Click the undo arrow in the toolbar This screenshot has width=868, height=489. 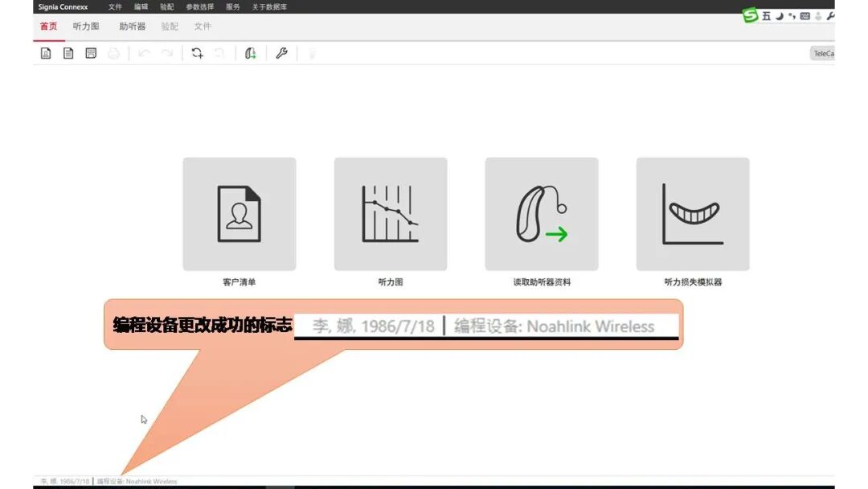[x=144, y=52]
